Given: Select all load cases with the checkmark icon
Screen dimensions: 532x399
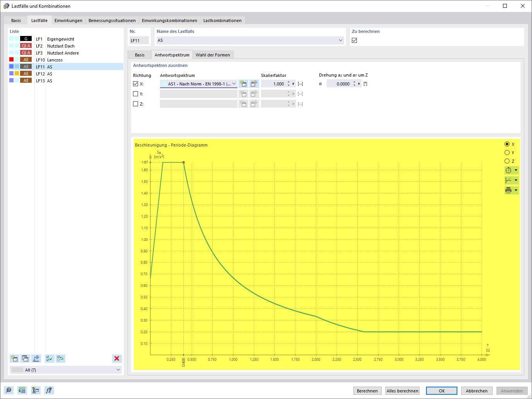Looking at the screenshot, I should (49, 358).
